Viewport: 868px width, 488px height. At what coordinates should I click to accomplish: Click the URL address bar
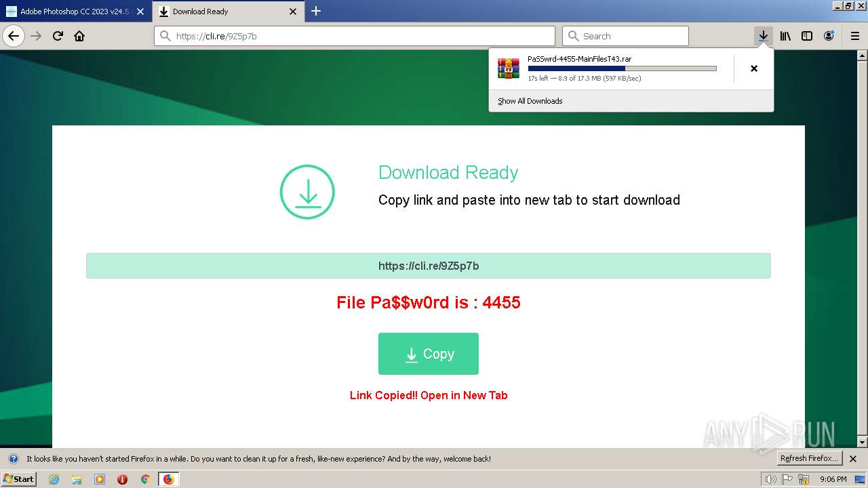point(355,36)
